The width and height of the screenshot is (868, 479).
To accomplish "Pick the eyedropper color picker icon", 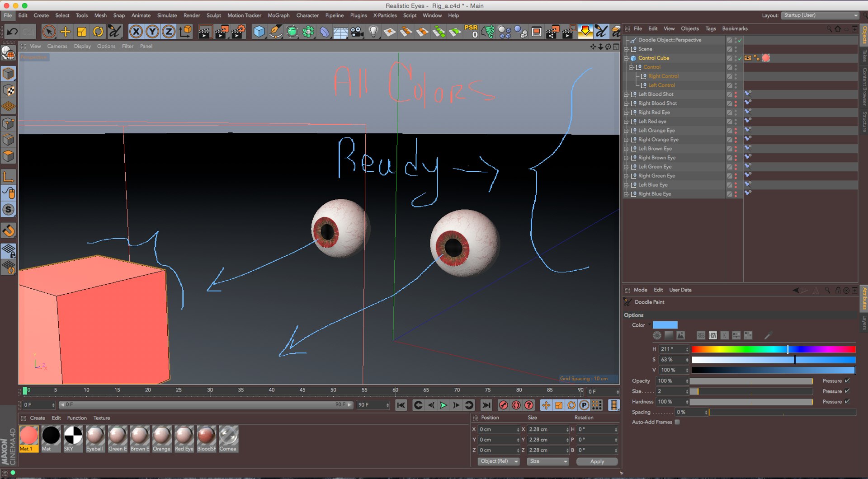I will click(x=768, y=335).
